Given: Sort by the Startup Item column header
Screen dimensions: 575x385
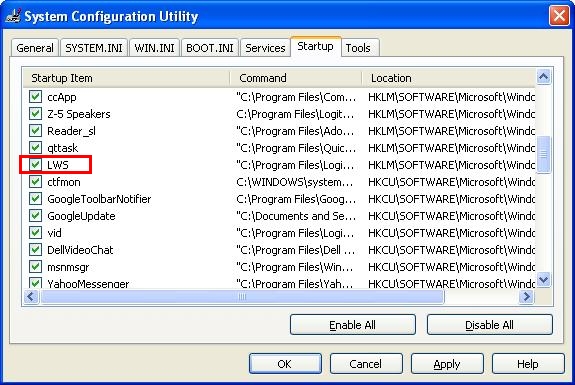Looking at the screenshot, I should [x=127, y=78].
